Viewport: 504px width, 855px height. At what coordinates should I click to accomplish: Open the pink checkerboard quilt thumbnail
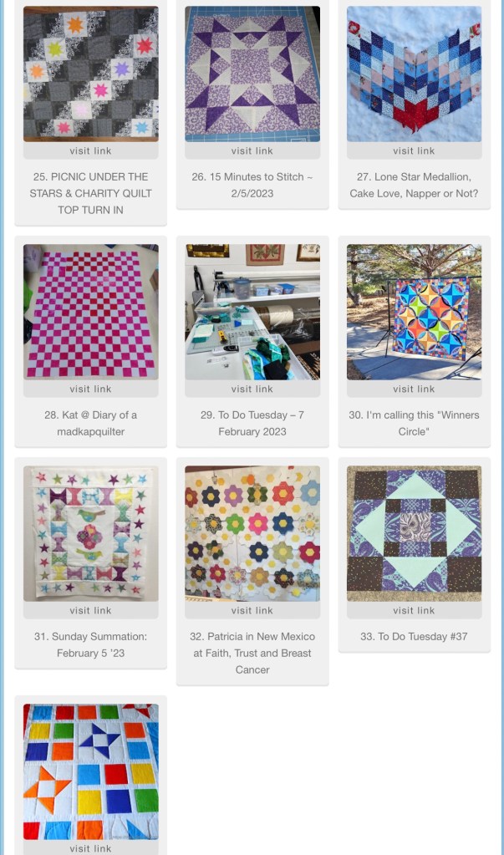[90, 312]
